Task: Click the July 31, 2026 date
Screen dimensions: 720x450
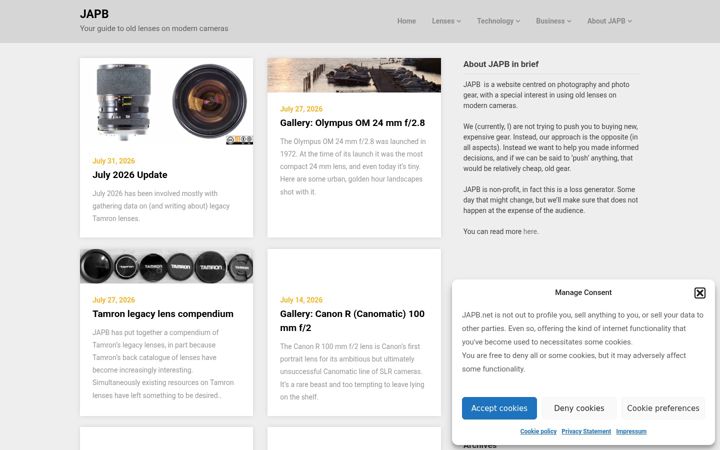Action: [x=113, y=161]
